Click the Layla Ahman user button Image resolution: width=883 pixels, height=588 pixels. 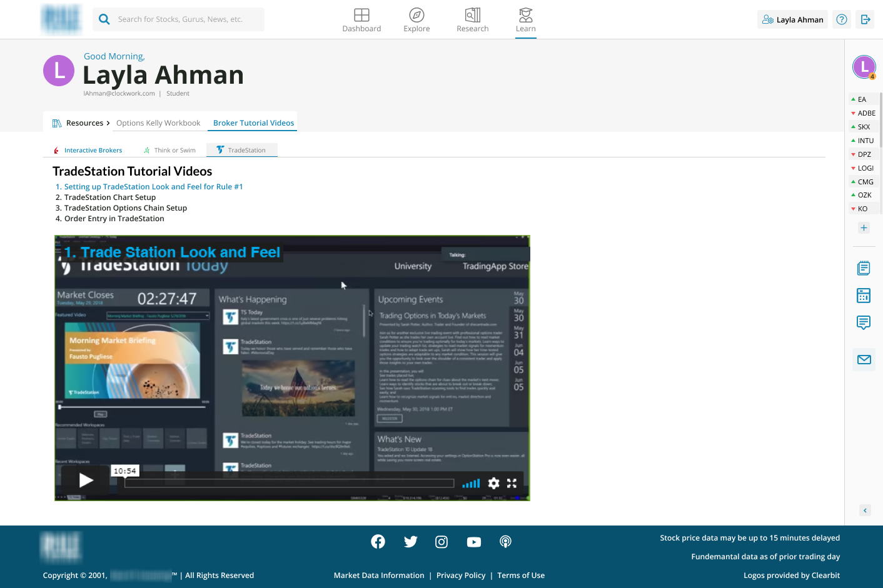(x=792, y=19)
